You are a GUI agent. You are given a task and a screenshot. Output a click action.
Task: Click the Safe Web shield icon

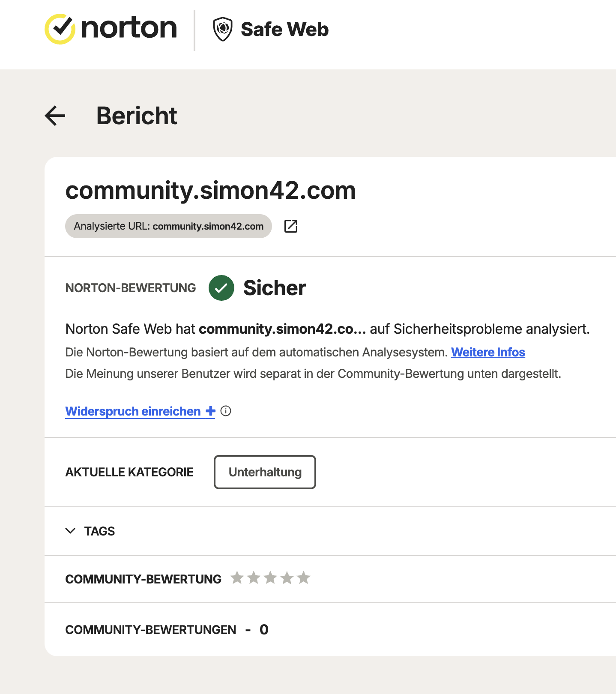(223, 29)
